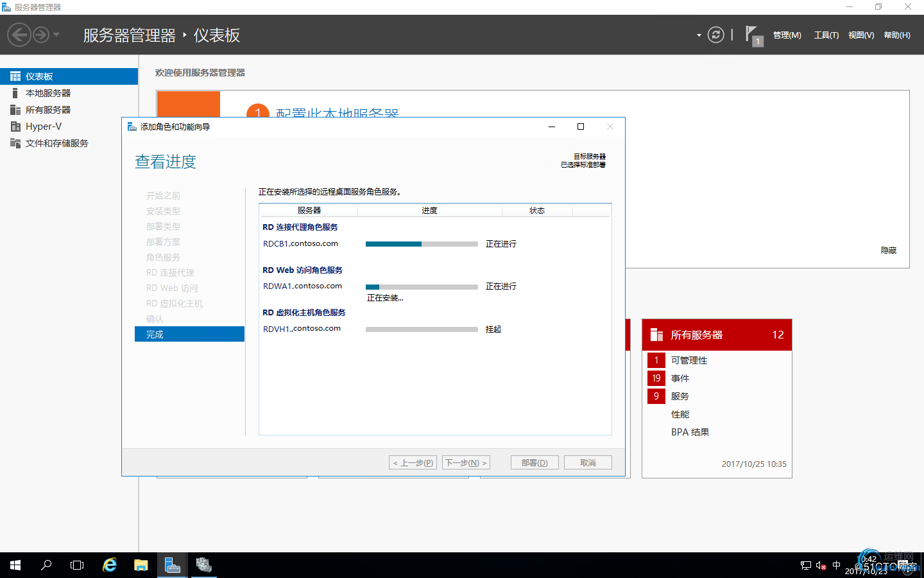924x578 pixels.
Task: Click the 所有服务器 tile icon
Action: 656,335
